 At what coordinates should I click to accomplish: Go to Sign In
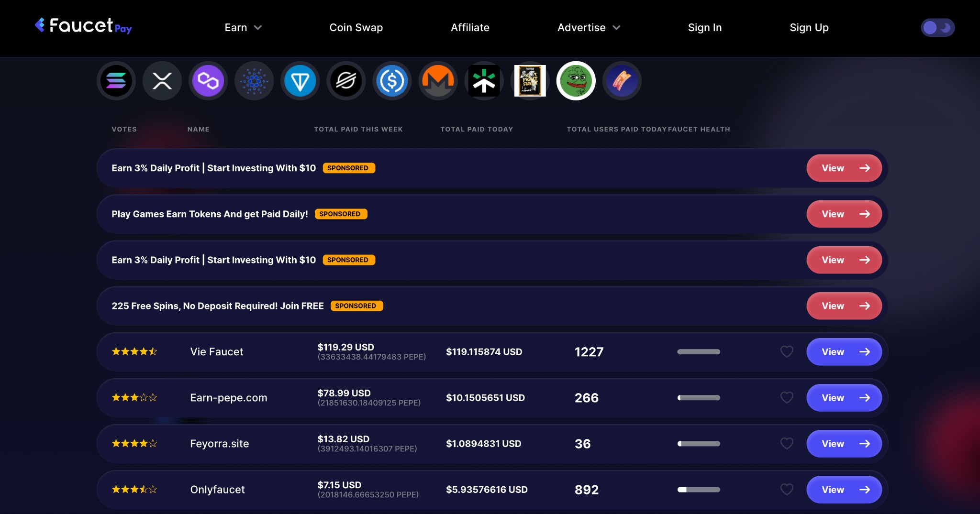pos(704,28)
